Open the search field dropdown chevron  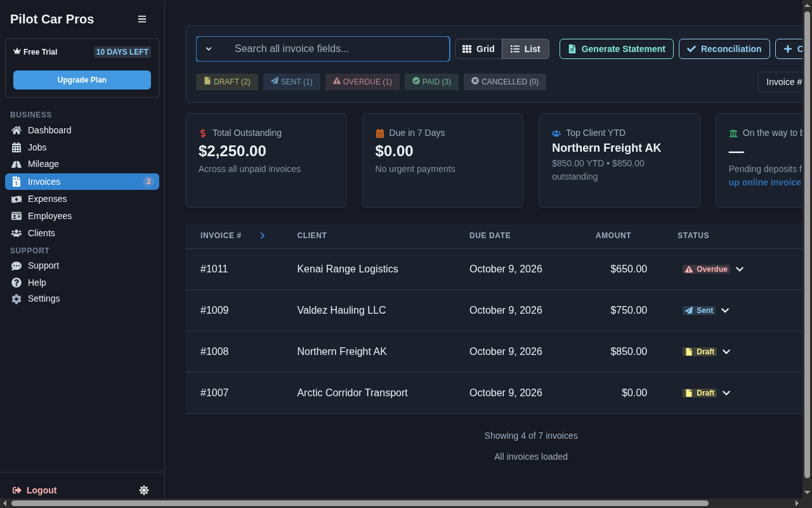click(209, 49)
